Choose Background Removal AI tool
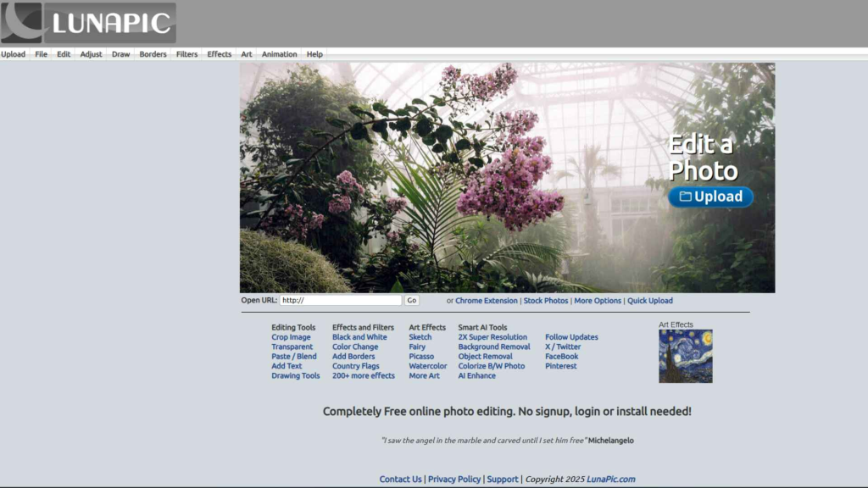Screen dimensions: 868x488 (x=493, y=347)
